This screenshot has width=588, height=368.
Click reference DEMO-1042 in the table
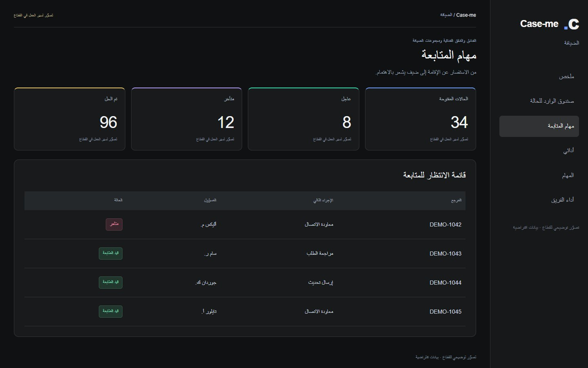[445, 224]
